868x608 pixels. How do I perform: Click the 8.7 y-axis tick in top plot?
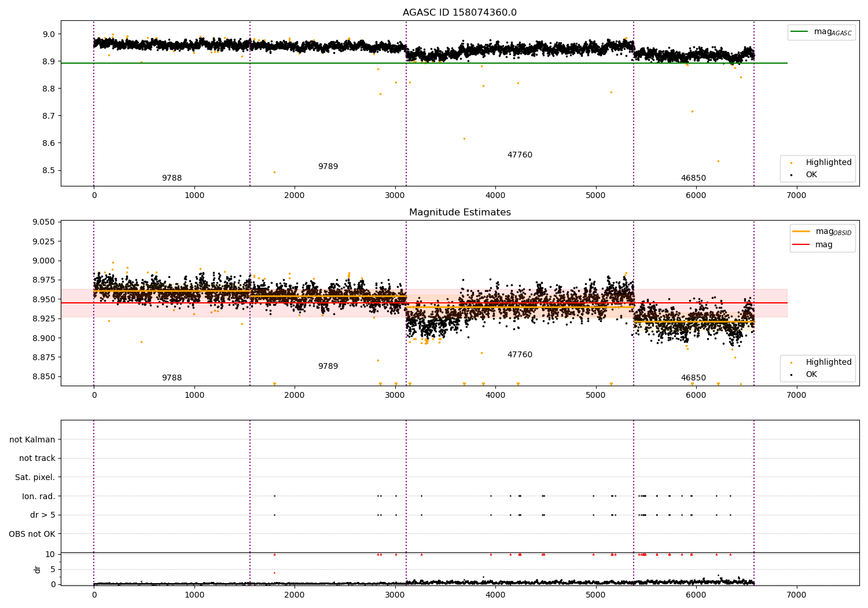click(x=49, y=116)
